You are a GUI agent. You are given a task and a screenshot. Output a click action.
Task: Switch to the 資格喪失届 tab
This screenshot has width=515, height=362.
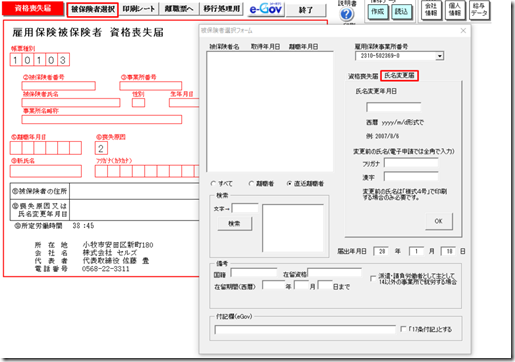click(363, 76)
